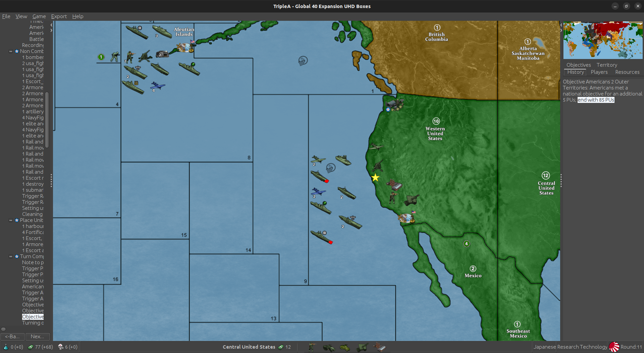Click the anti-aircraft gun near Mexico border
The width and height of the screenshot is (644, 353).
412,200
